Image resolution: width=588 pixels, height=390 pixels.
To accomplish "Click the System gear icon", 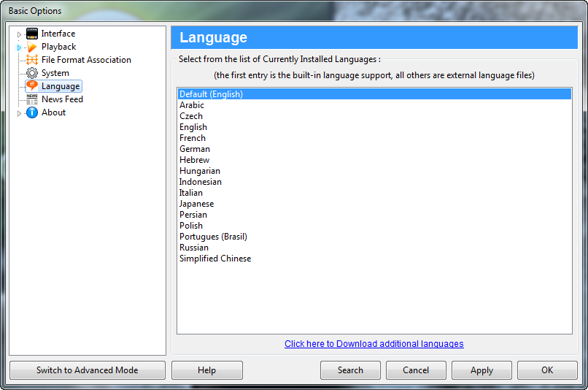I will coord(32,73).
